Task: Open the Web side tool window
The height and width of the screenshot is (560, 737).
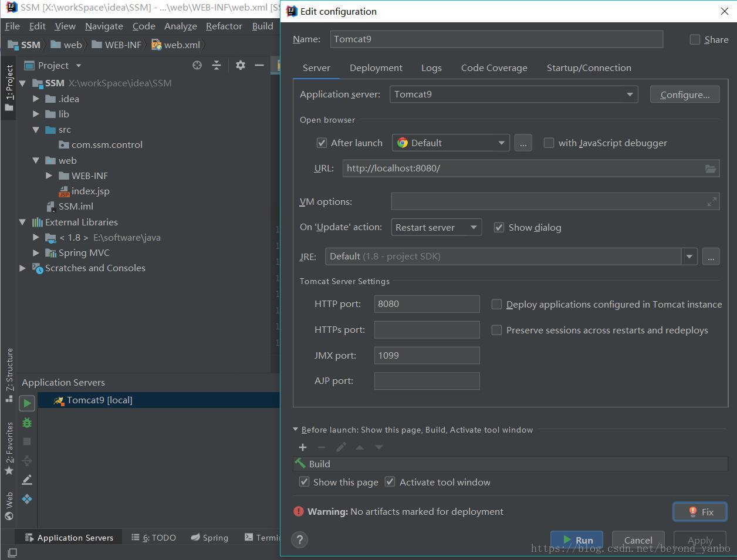Action: [9, 507]
